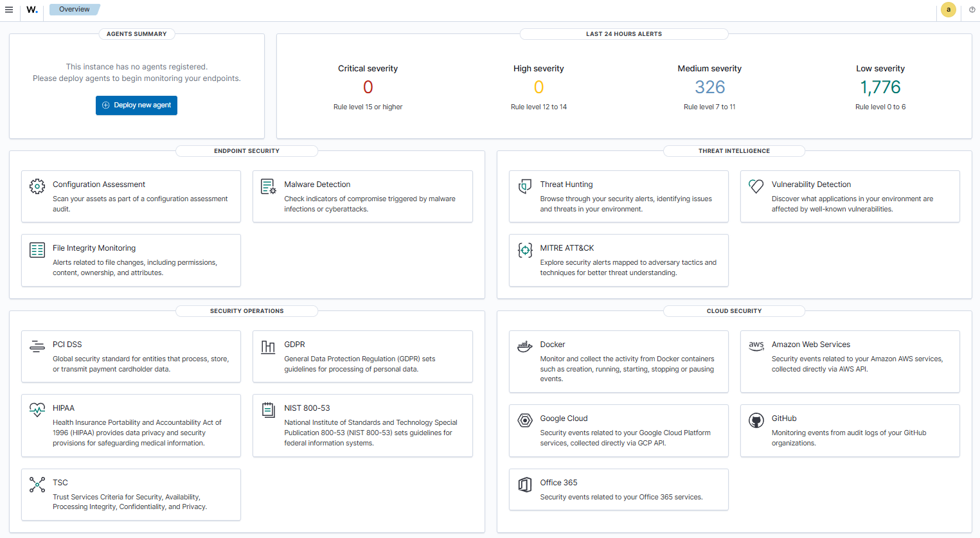This screenshot has width=980, height=538.
Task: Open the low severity alerts count 1,776
Action: click(x=880, y=87)
